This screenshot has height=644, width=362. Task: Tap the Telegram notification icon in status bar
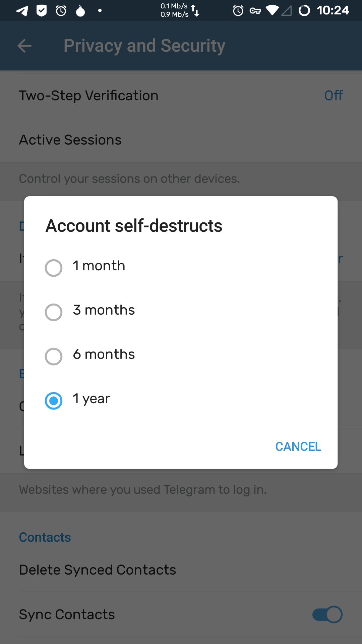[22, 11]
